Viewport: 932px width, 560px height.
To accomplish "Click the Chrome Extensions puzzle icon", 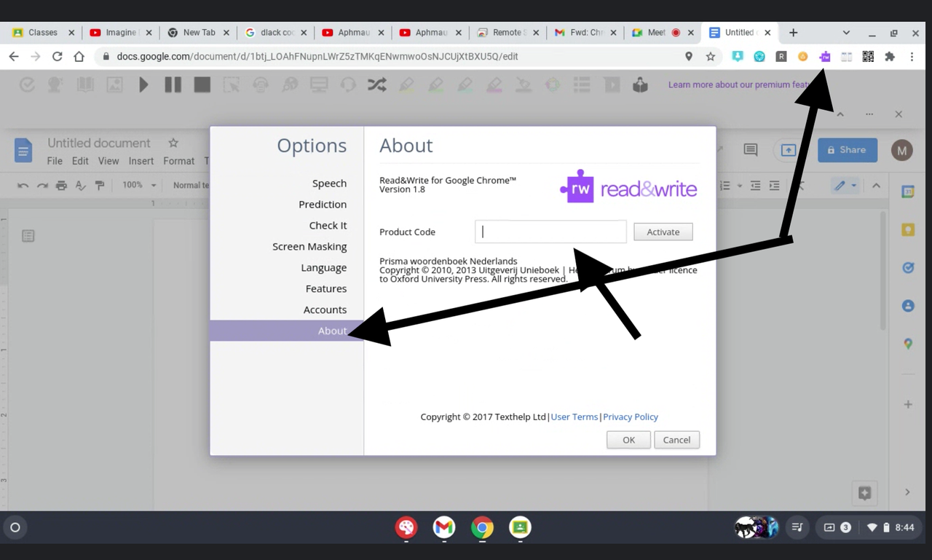I will tap(890, 56).
